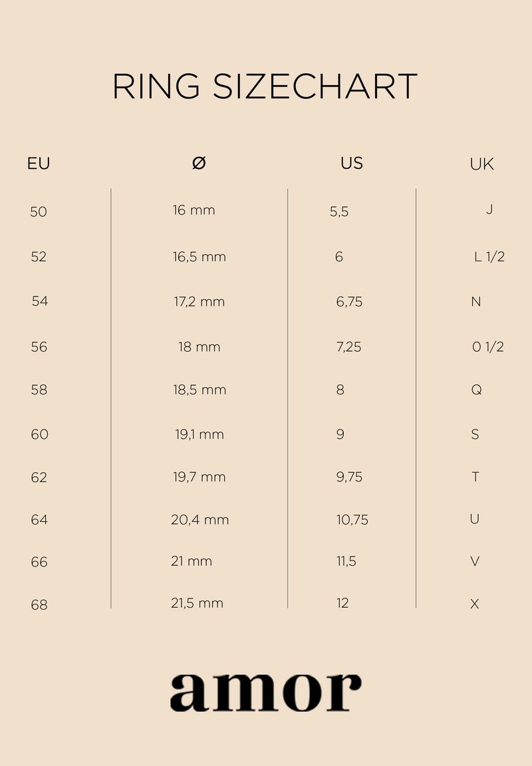532x766 pixels.
Task: Click the RING SIZECHART title
Action: coord(265,87)
